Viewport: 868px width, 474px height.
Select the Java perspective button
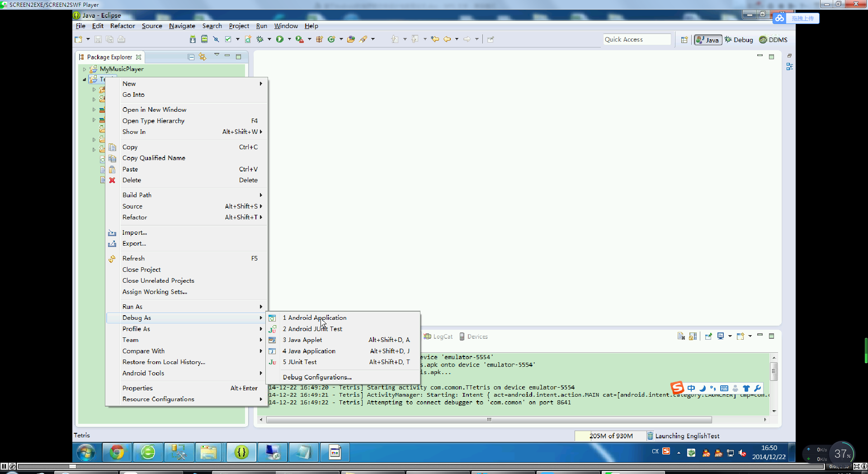[708, 40]
